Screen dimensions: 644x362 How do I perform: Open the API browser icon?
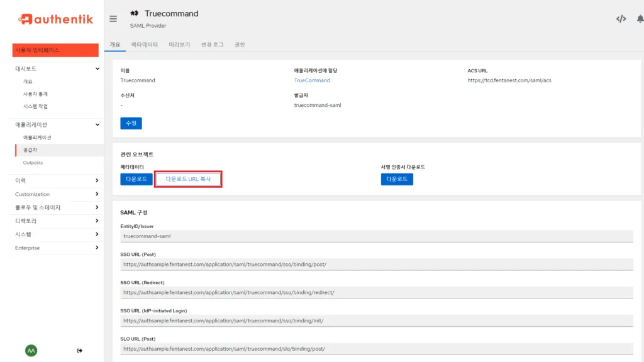coord(621,19)
